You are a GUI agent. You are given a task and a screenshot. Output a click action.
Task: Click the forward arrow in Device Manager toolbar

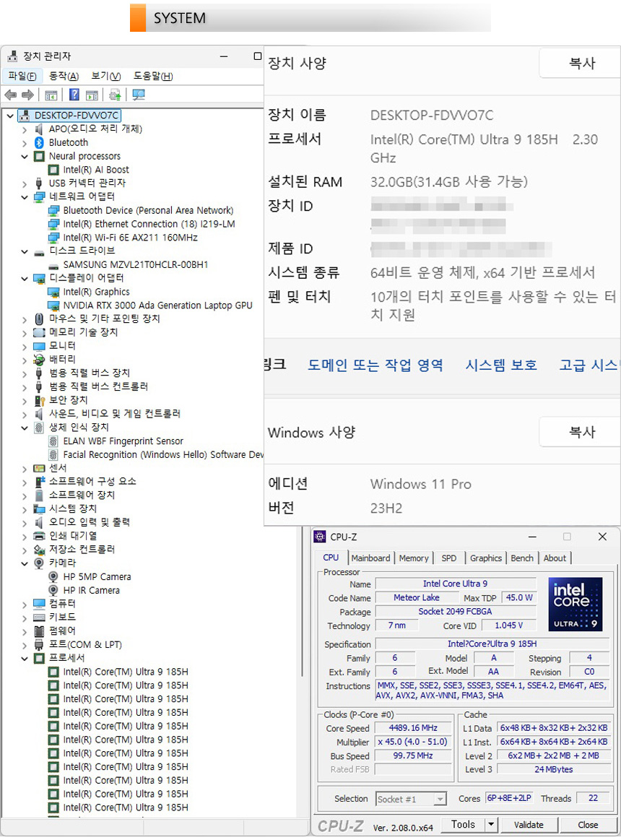point(27,95)
